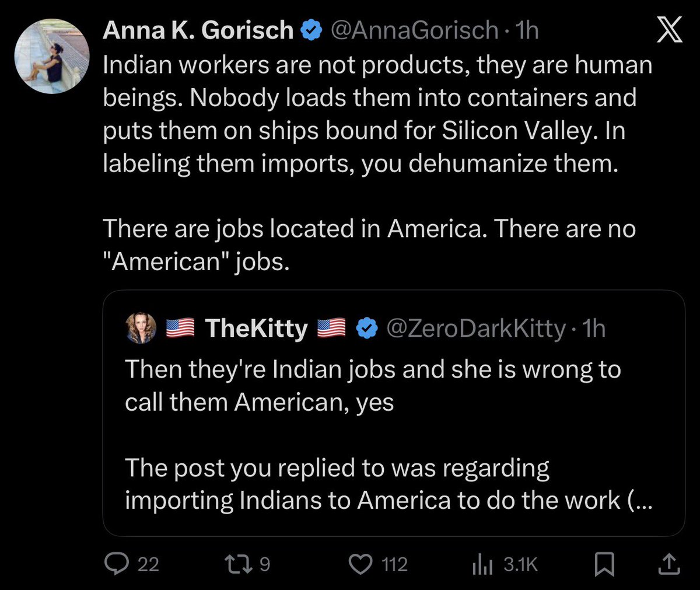This screenshot has height=590, width=700.
Task: Click Anna's blue verified badge
Action: pos(311,31)
